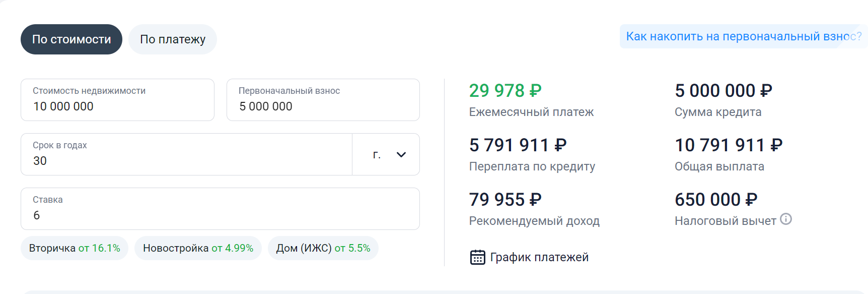Switch to the «По стоимости» tab

[71, 39]
